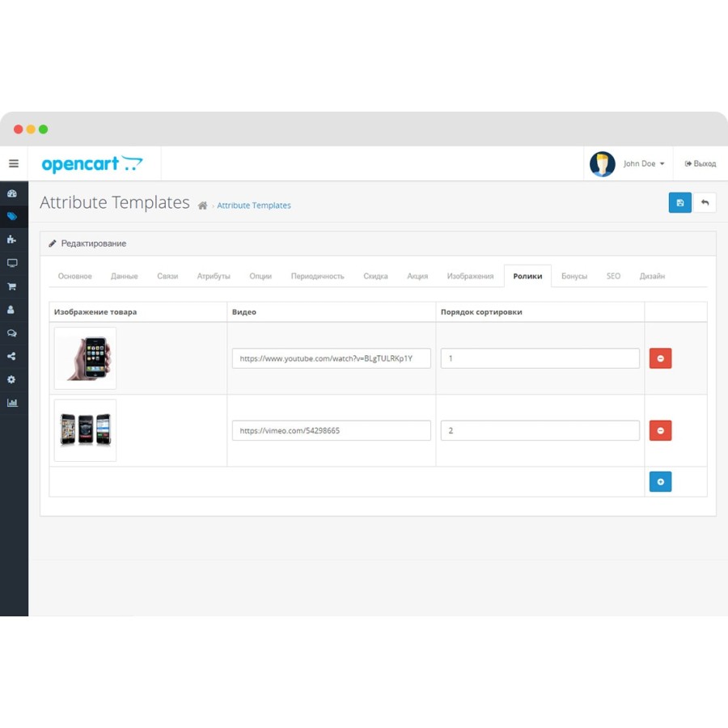
Task: Open the Dashboard sidebar icon
Action: [x=12, y=193]
